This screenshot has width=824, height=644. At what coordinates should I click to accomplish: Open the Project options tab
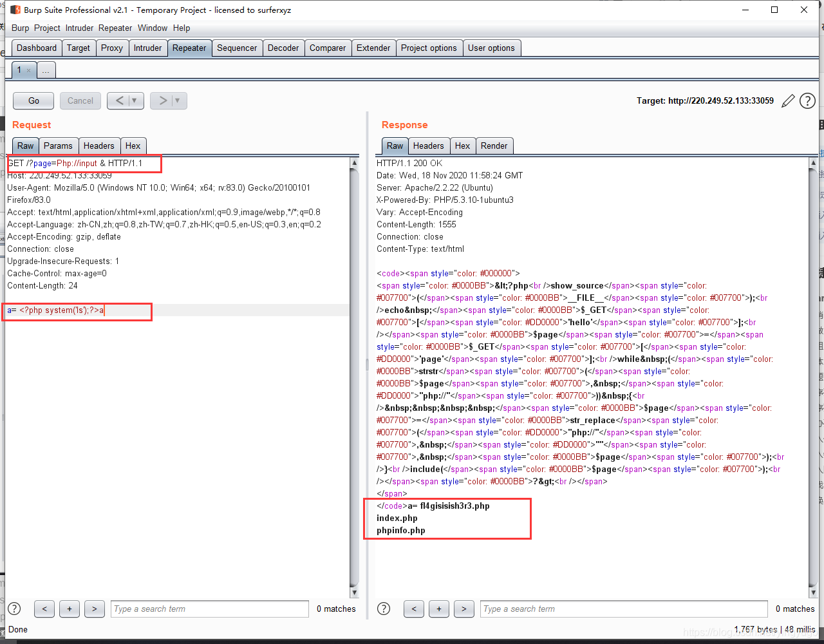pos(429,48)
